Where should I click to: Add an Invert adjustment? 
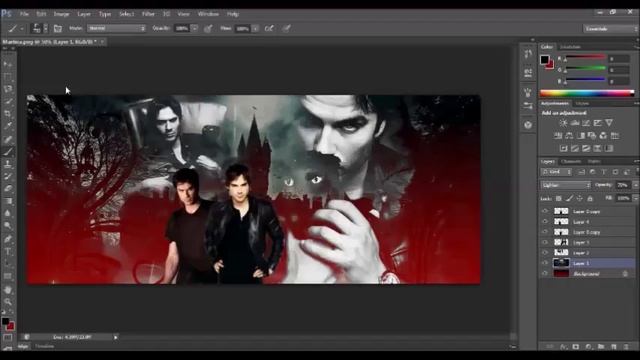click(563, 148)
